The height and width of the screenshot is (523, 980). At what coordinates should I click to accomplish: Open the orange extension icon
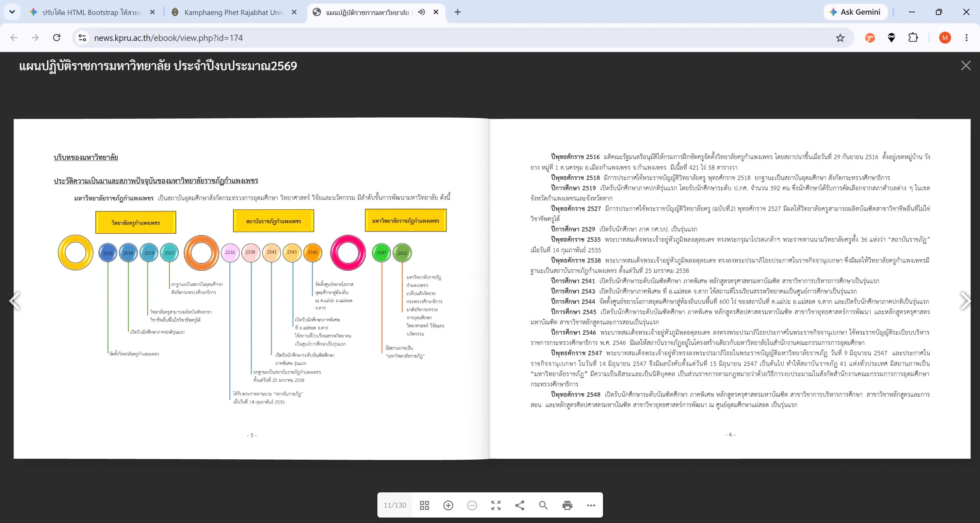tap(870, 38)
